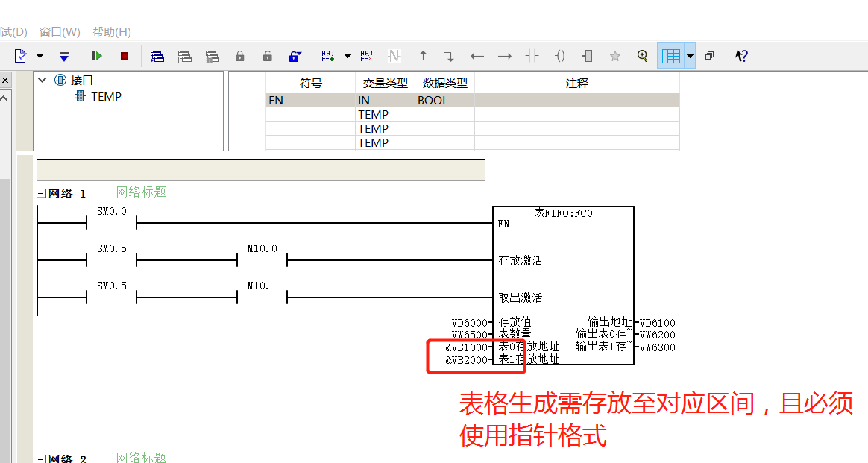The width and height of the screenshot is (868, 463).
Task: Click third gray status chart icon
Action: (x=213, y=56)
